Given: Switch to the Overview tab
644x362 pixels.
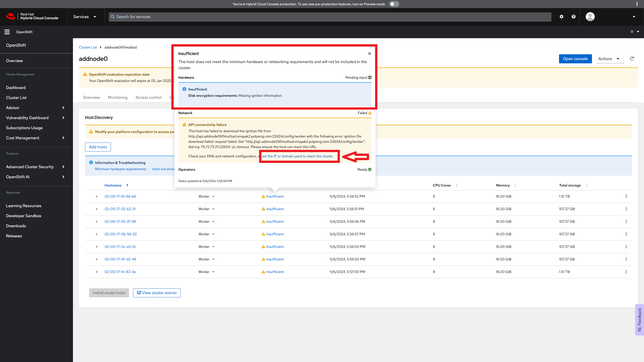Looking at the screenshot, I should click(91, 97).
